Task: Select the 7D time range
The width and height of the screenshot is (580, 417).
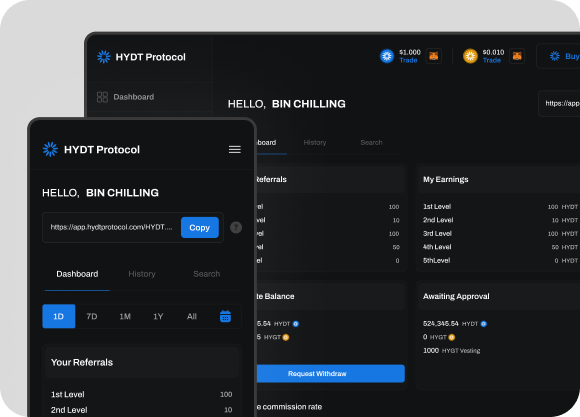Action: (92, 316)
